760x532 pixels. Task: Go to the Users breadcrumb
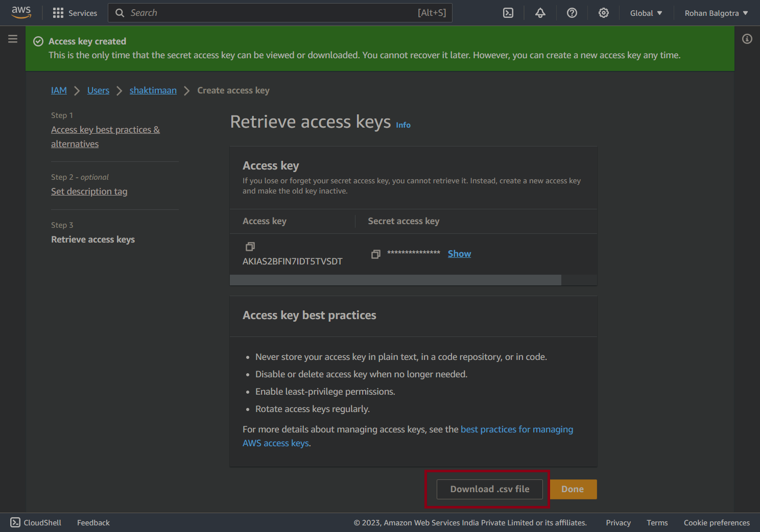click(98, 90)
